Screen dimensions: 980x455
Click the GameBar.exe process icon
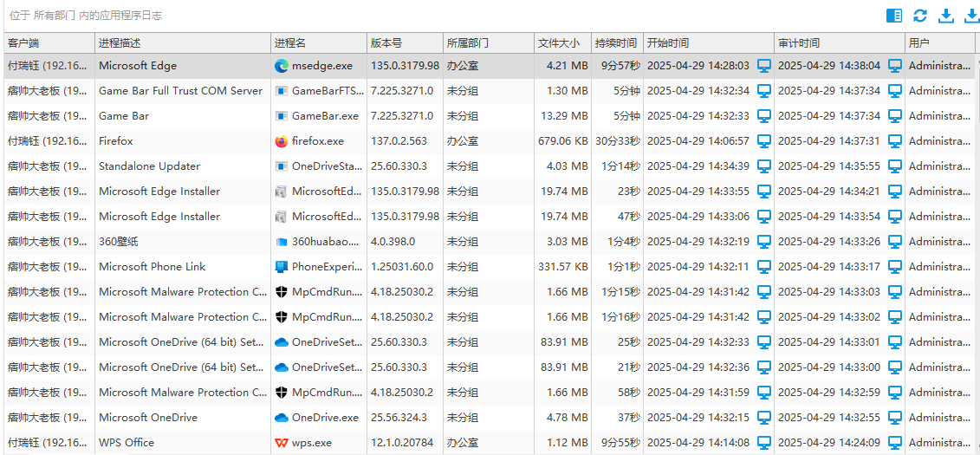(282, 116)
